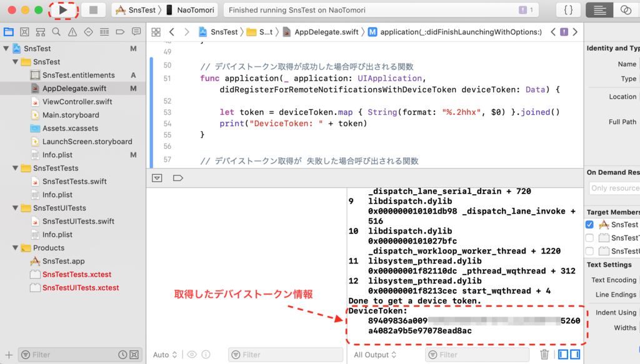Open the Report navigator speech-bubble icon
Image resolution: width=640 pixels, height=364 pixels.
coord(136,32)
